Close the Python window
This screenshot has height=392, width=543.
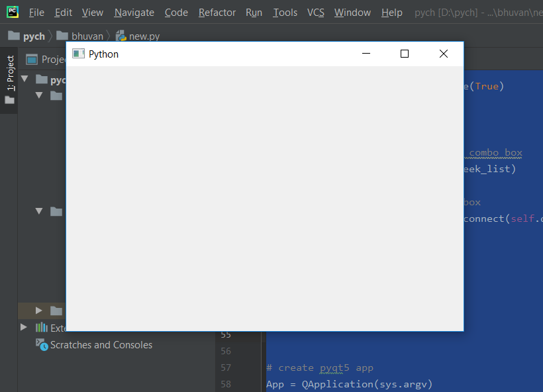pos(444,54)
